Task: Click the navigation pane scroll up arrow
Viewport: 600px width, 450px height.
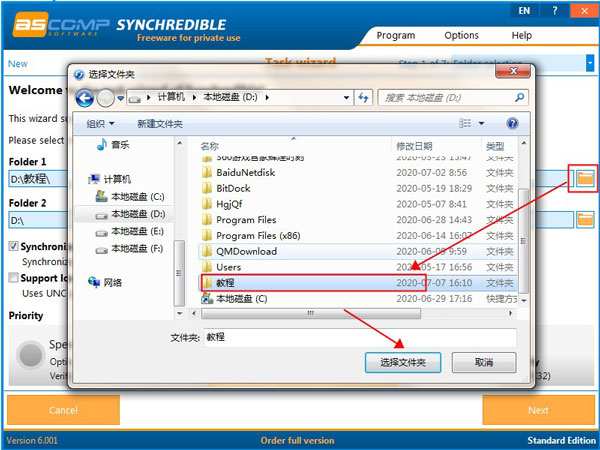Action: pyautogui.click(x=179, y=143)
